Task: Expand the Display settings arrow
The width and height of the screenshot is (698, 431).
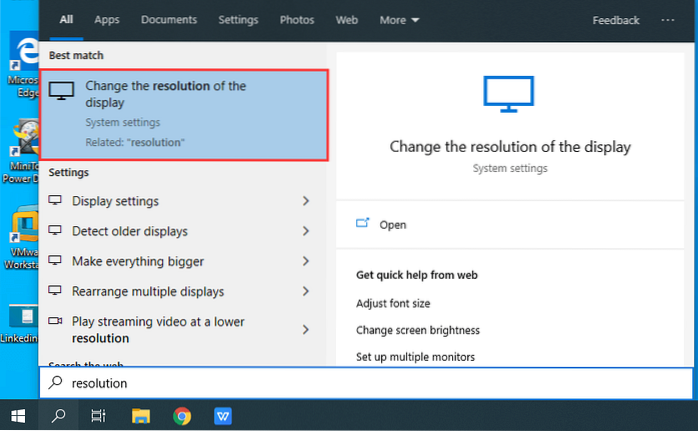Action: pos(306,201)
